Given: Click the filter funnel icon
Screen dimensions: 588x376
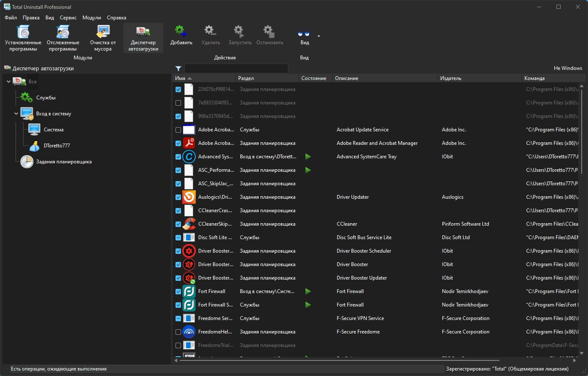Looking at the screenshot, I should coord(178,68).
